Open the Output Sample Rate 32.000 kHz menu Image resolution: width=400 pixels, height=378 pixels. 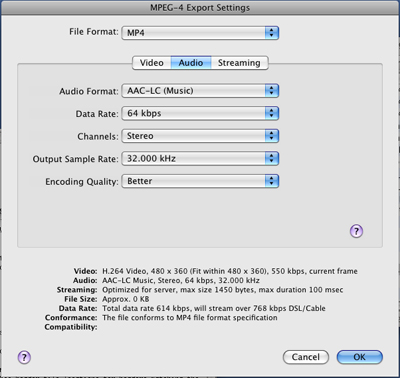[x=200, y=159]
